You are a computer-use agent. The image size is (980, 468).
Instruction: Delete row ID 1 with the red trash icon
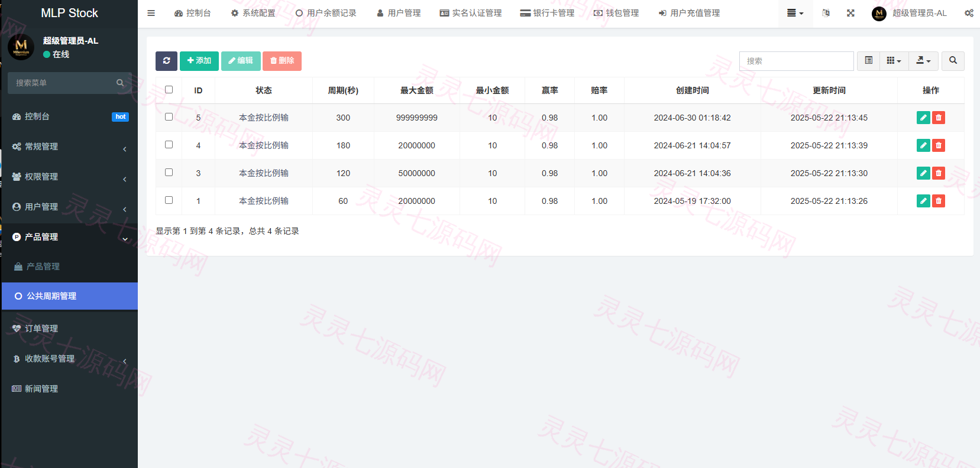point(939,201)
